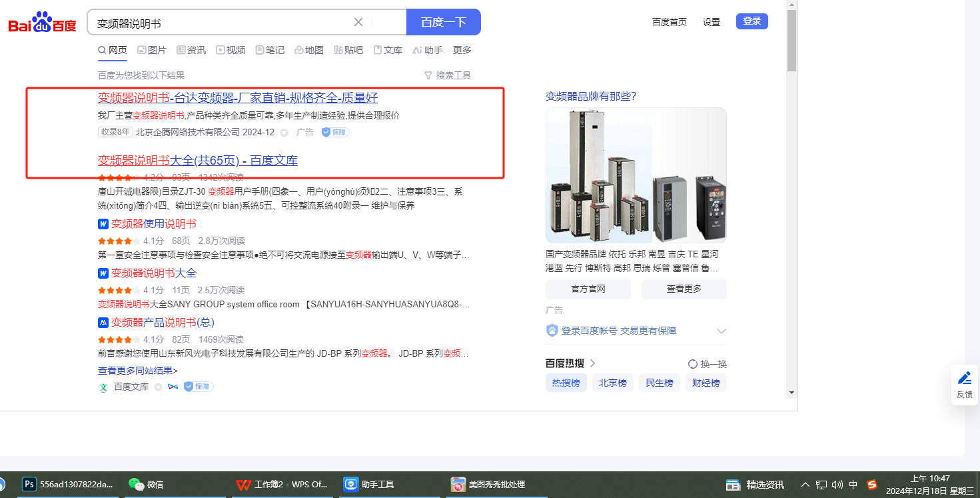
Task: Click the 反馈 feedback pencil icon
Action: click(x=964, y=379)
